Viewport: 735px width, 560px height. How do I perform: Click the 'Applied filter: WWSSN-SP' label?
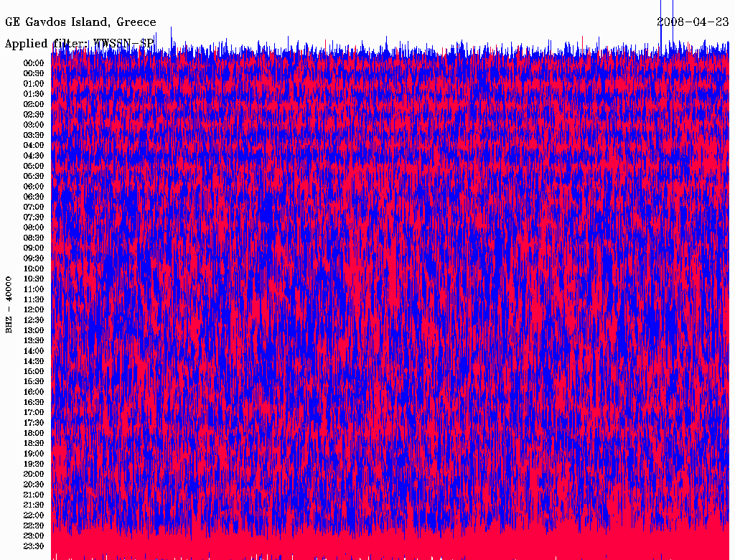click(x=79, y=44)
